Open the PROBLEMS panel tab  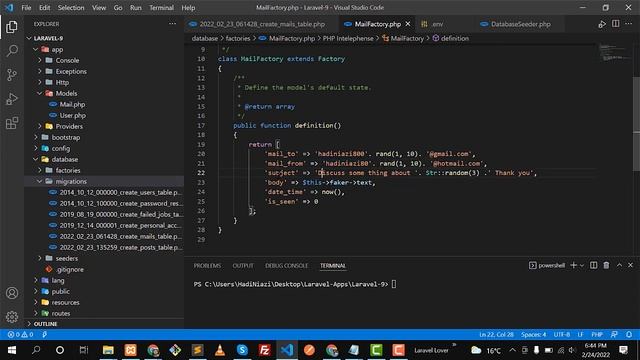[207, 266]
